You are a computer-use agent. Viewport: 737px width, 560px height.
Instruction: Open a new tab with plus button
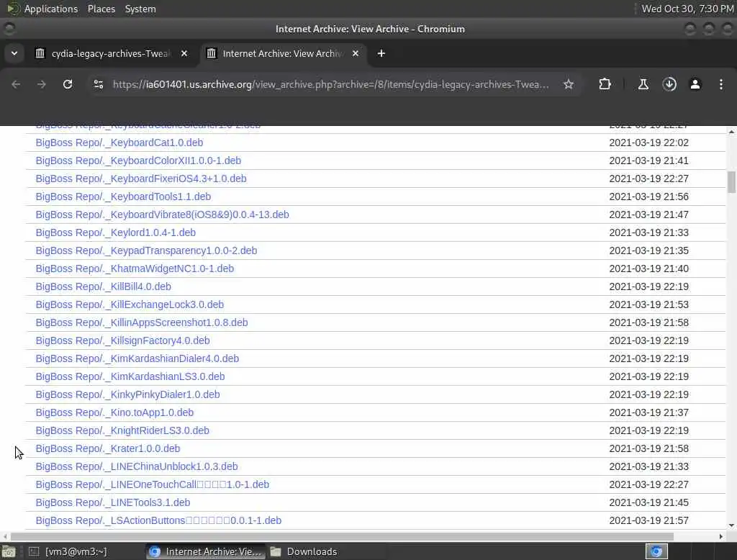tap(381, 53)
